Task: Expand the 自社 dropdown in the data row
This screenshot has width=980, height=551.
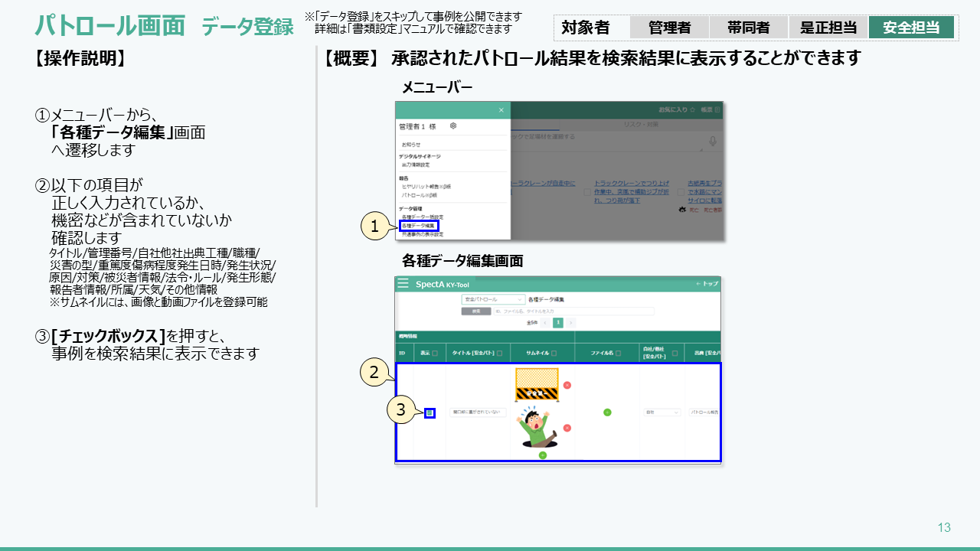Action: (x=661, y=412)
